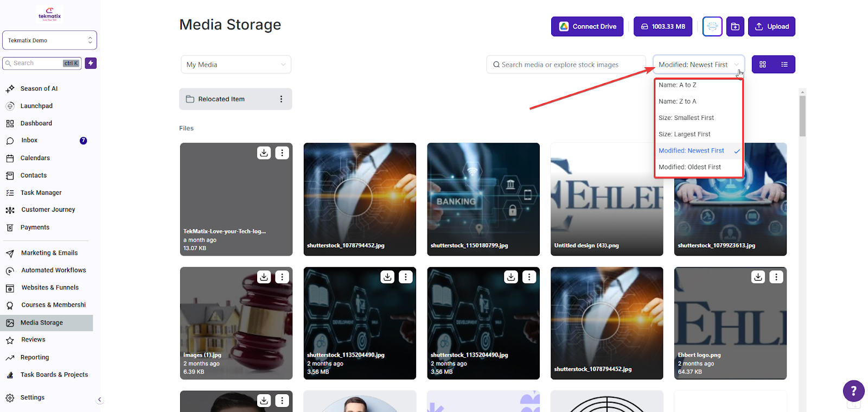
Task: Switch to grid view layout
Action: click(x=763, y=65)
